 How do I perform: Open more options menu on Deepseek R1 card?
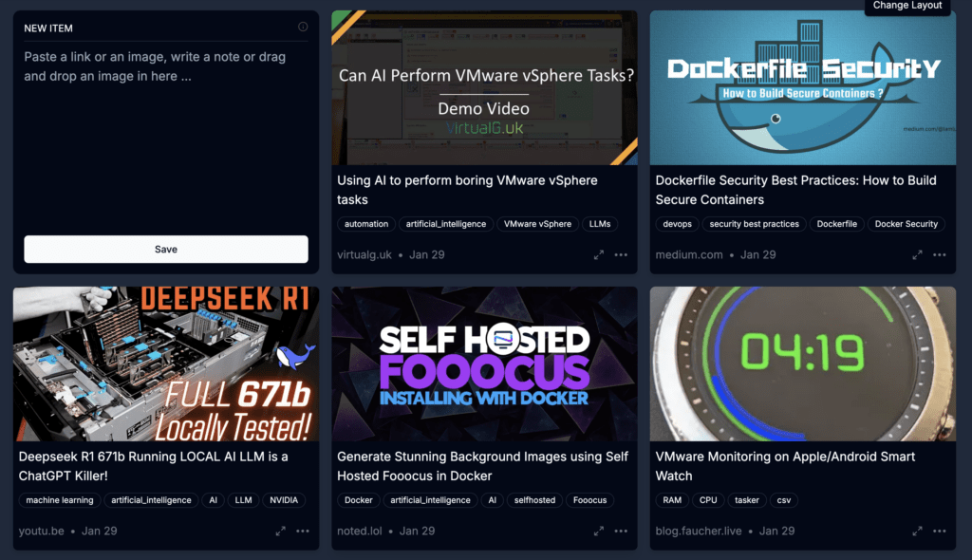303,532
